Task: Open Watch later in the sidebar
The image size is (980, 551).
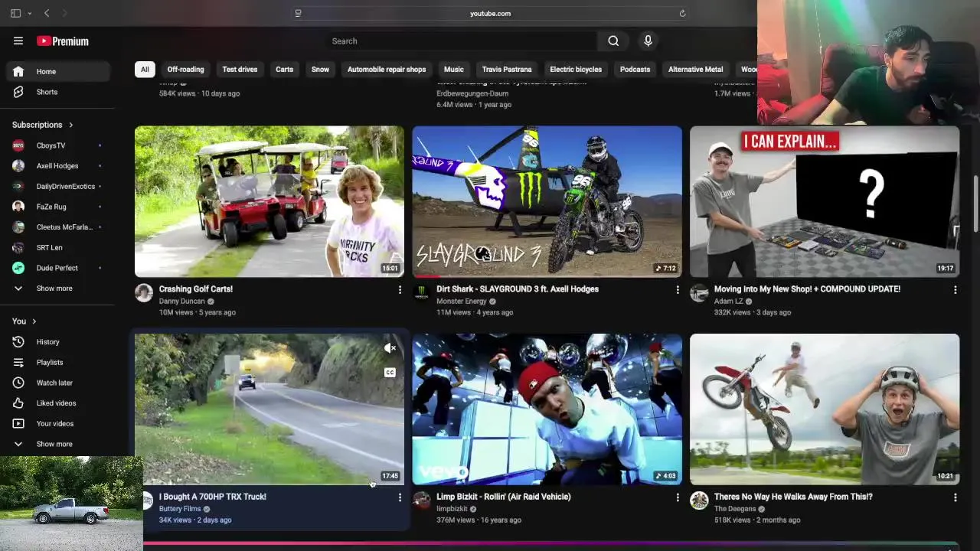Action: [58, 383]
